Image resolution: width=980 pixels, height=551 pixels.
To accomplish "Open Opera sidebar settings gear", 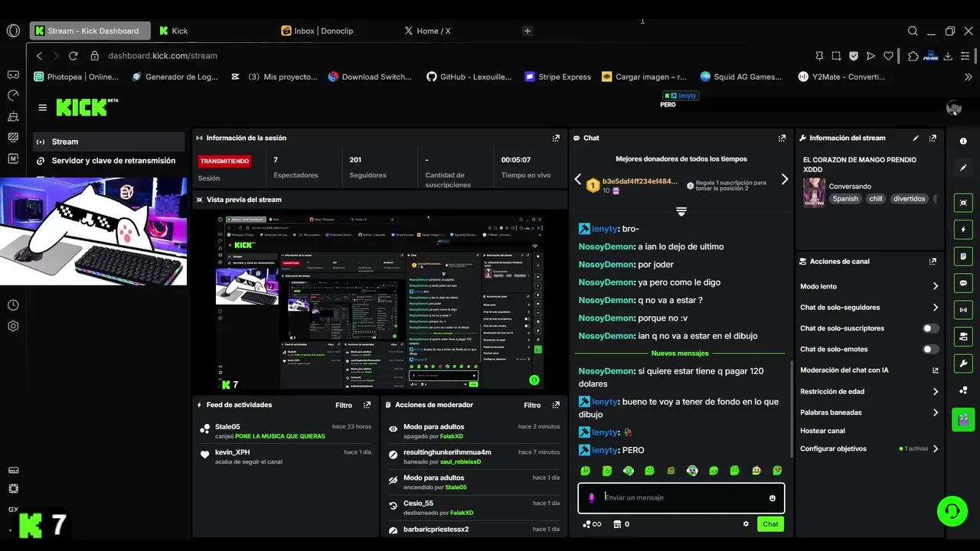I will [x=13, y=326].
